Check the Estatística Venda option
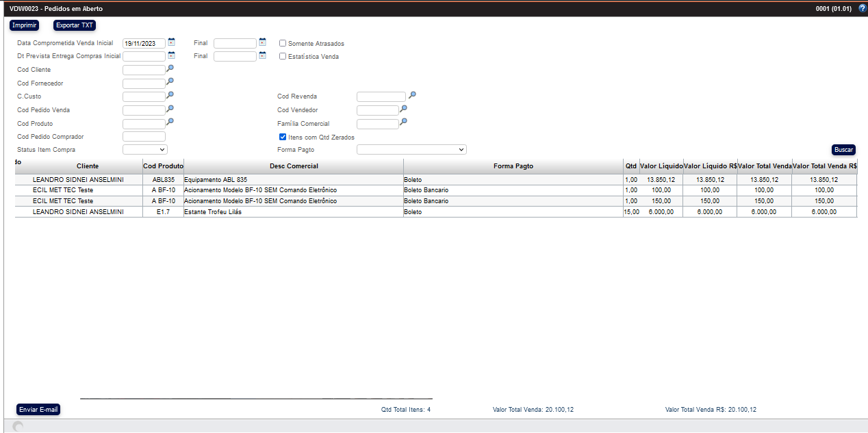868x433 pixels. [283, 56]
